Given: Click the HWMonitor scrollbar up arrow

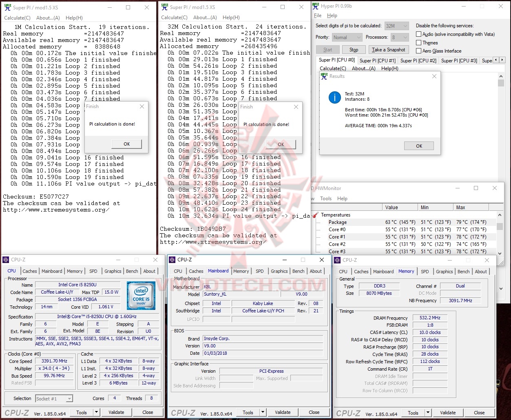Looking at the screenshot, I should click(500, 215).
